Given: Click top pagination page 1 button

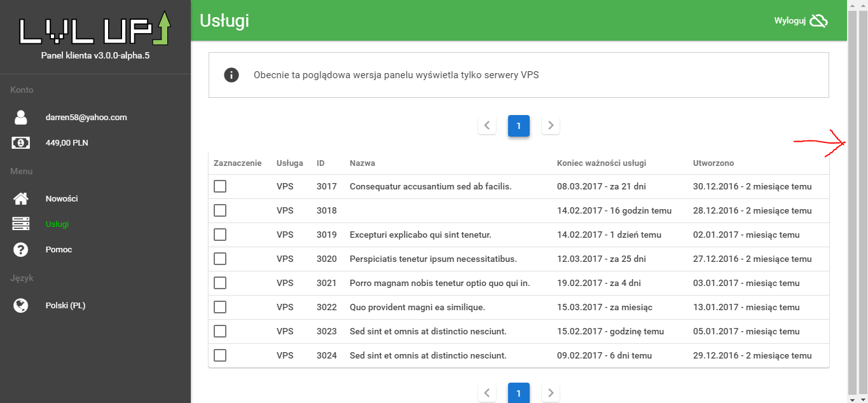Looking at the screenshot, I should click(519, 126).
